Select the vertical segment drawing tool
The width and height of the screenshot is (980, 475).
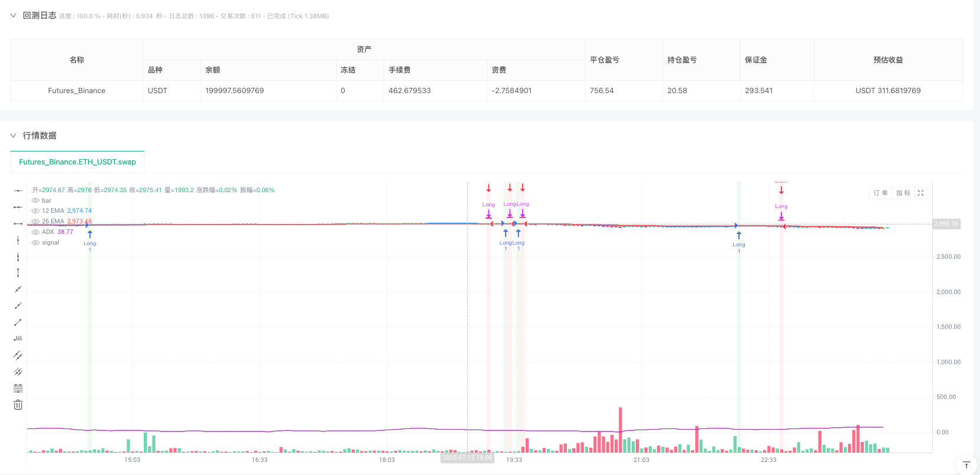tap(18, 273)
